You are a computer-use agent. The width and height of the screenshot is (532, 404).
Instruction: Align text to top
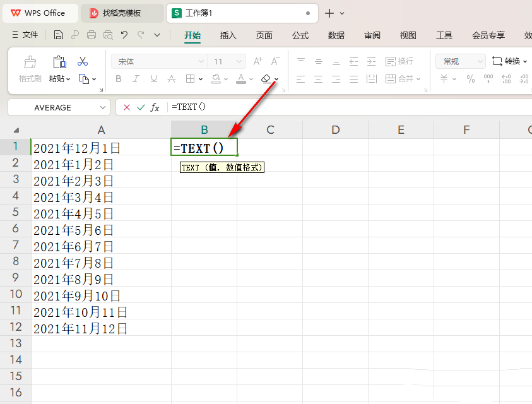(300, 61)
